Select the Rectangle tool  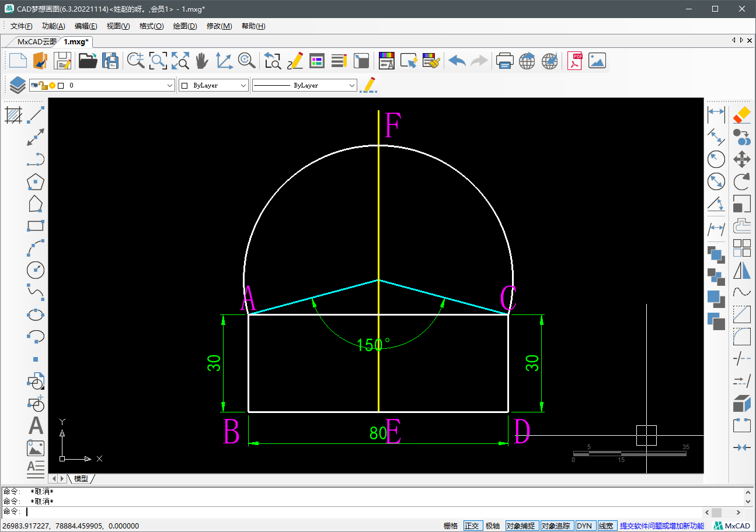click(36, 226)
